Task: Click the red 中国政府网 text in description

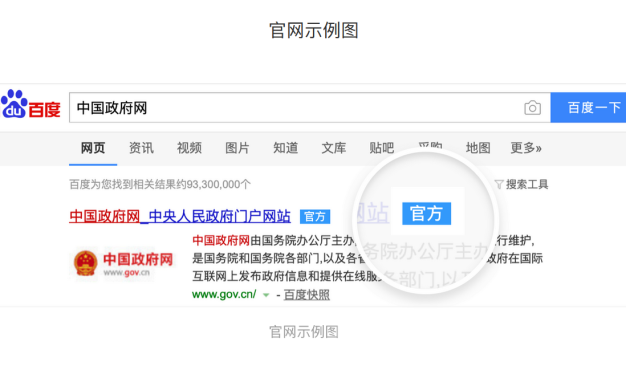Action: point(221,240)
